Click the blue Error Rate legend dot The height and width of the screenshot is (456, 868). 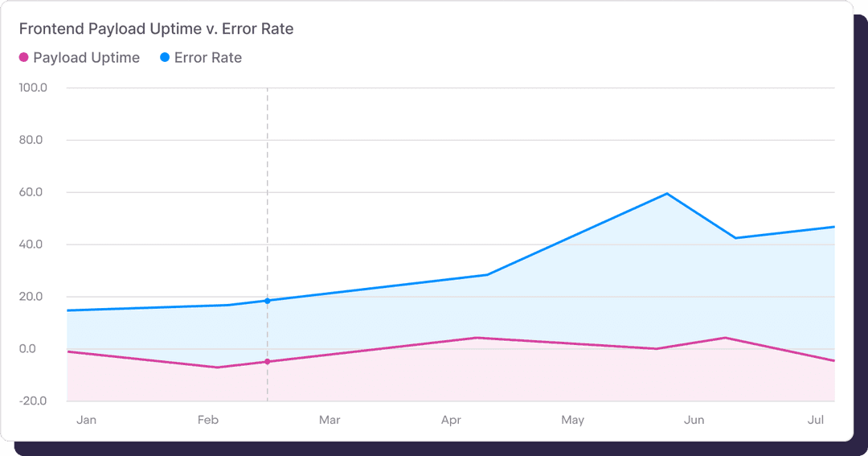pos(165,58)
